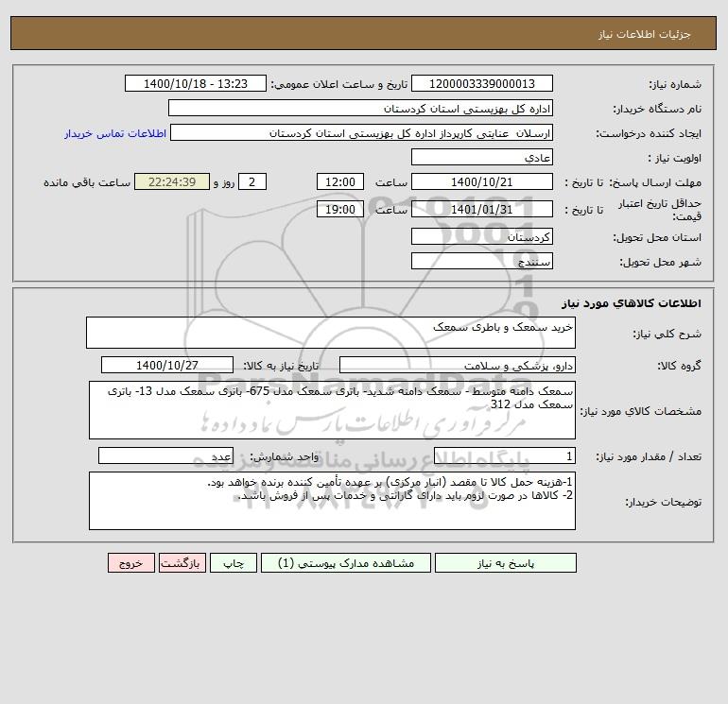
Task: Click the buyer notes text box
Action: point(332,501)
